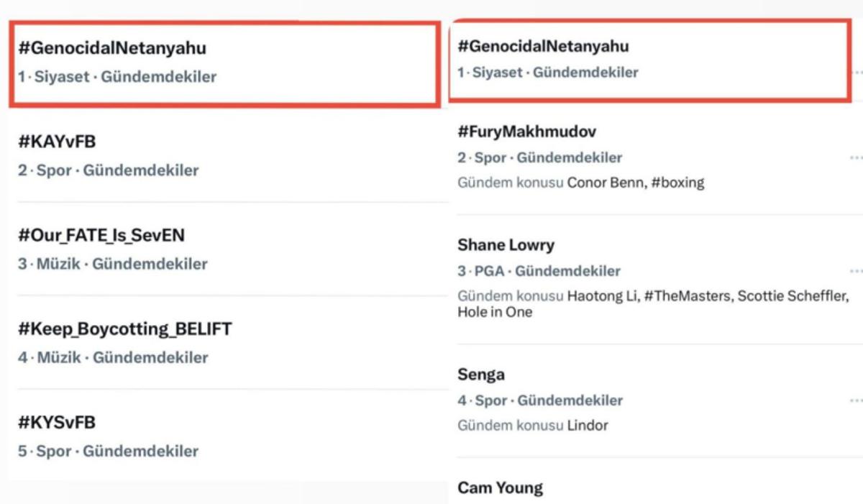This screenshot has height=504, width=863.
Task: Open the Lindor related topic
Action: 588,426
